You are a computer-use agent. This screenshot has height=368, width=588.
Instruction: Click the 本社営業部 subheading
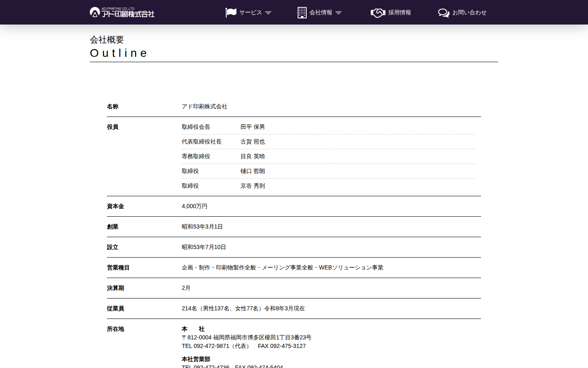tap(196, 359)
